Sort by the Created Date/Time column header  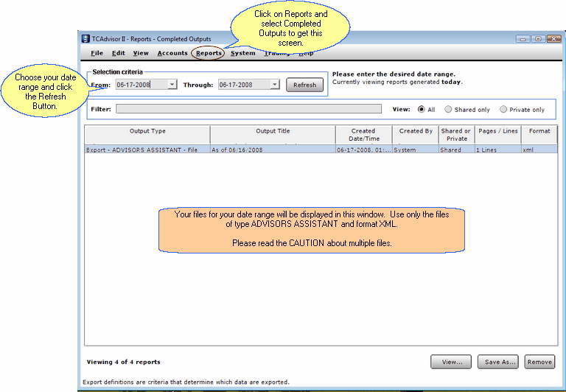coord(363,134)
